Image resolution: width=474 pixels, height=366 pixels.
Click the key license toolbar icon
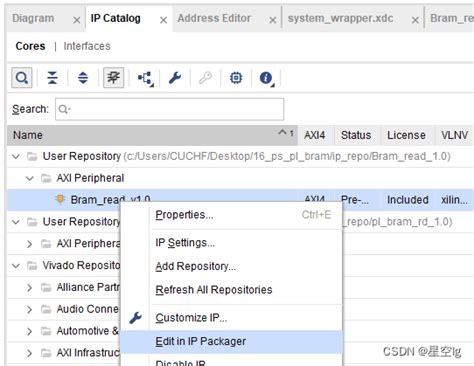click(x=205, y=78)
